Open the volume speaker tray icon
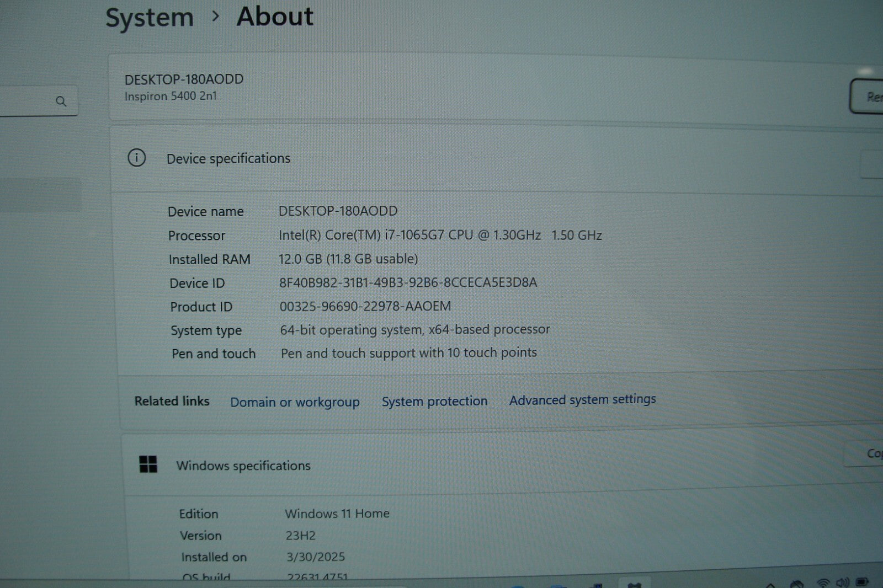883x588 pixels. (842, 582)
